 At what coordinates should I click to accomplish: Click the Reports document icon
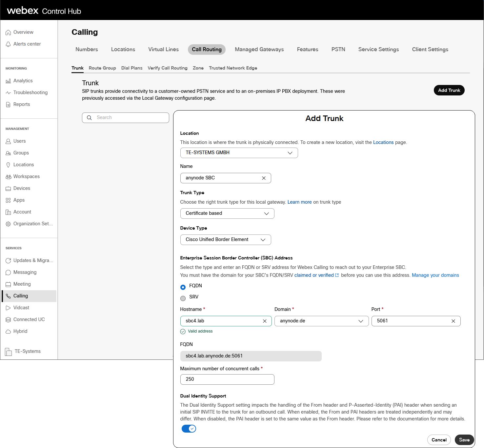[x=8, y=105]
